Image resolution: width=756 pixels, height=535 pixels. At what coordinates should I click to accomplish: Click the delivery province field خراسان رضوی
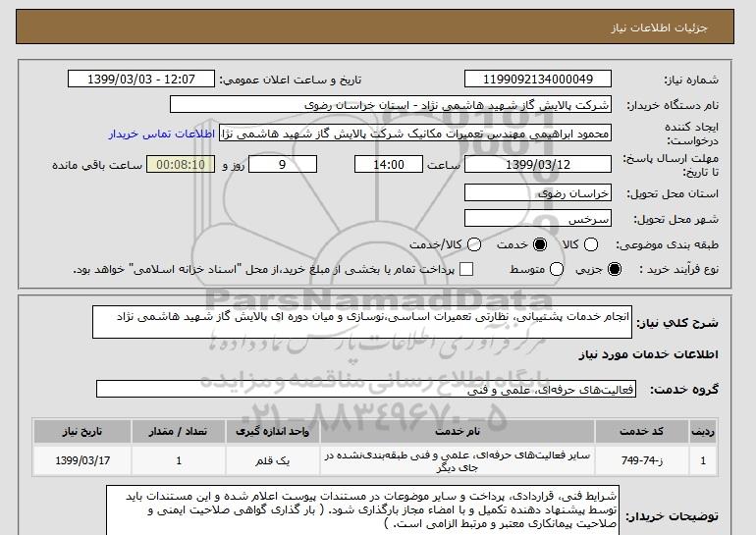tap(538, 192)
